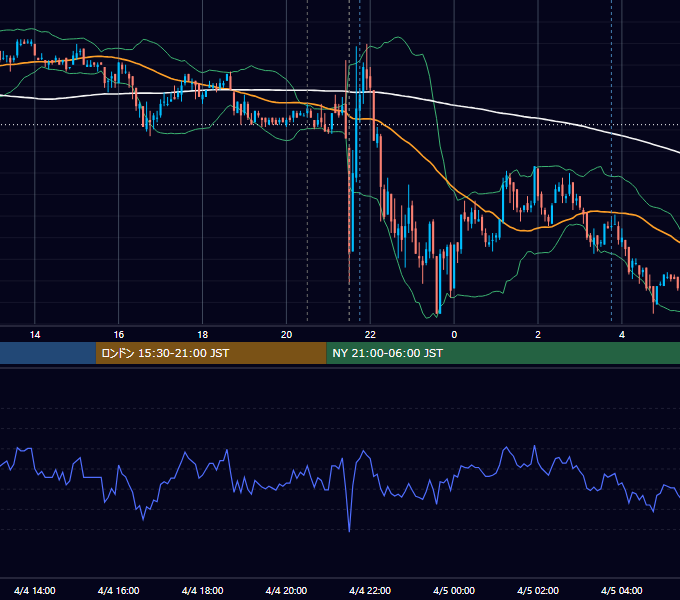Image resolution: width=680 pixels, height=600 pixels.
Task: Click the 20 hour label on price chart axis
Action: (x=286, y=335)
